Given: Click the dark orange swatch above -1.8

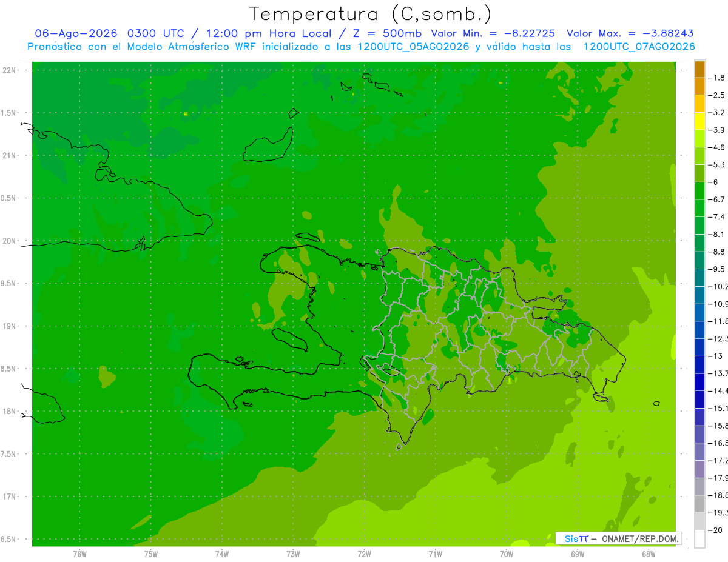Looking at the screenshot, I should pyautogui.click(x=699, y=69).
